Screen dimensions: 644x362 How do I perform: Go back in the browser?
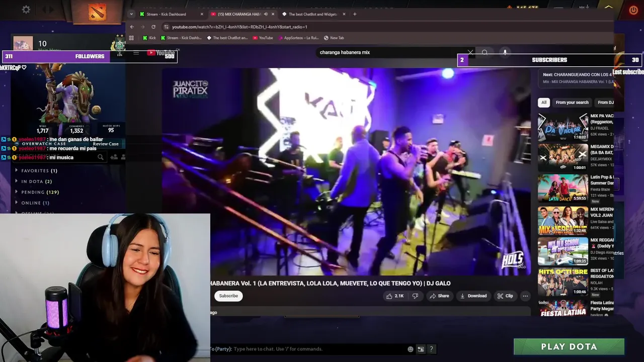(132, 27)
